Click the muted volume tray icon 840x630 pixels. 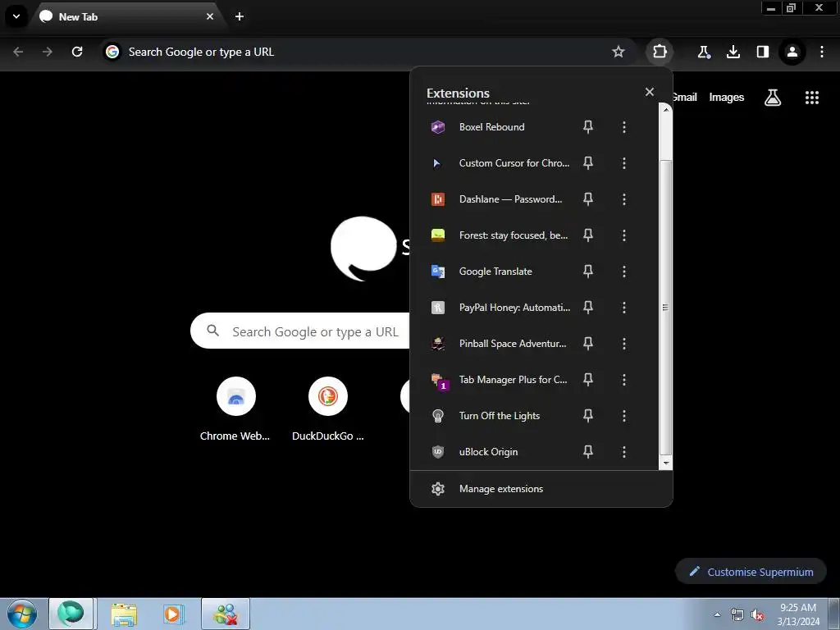tap(757, 615)
